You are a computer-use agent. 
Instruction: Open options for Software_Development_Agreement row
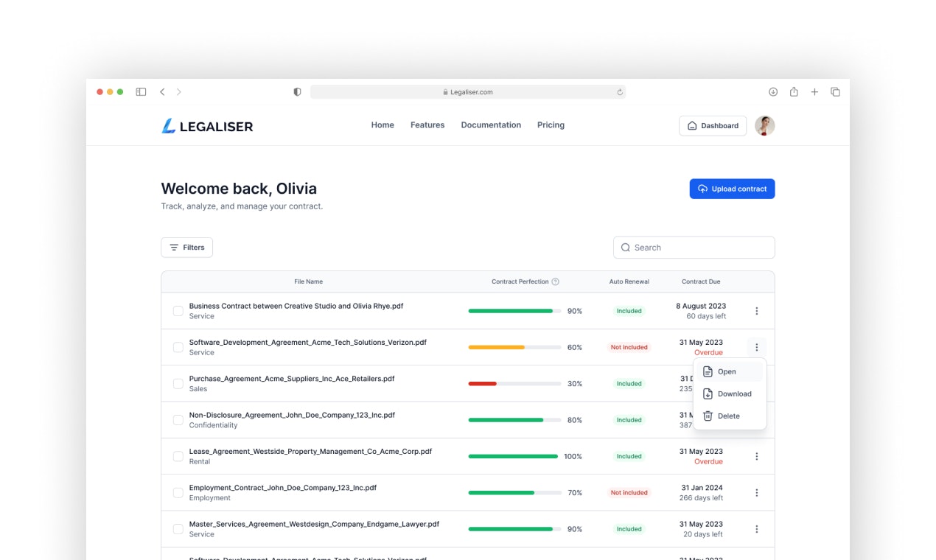pos(756,347)
